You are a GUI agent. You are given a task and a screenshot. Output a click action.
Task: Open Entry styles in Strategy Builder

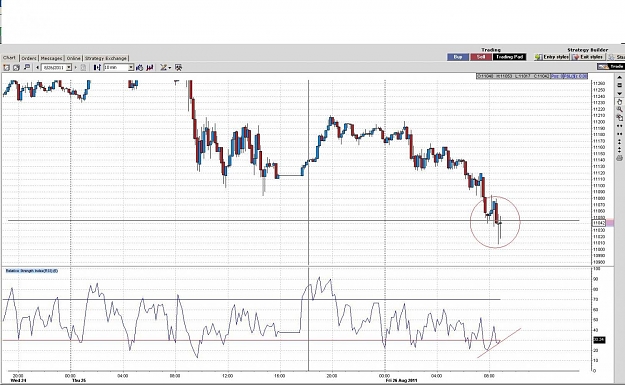point(552,57)
